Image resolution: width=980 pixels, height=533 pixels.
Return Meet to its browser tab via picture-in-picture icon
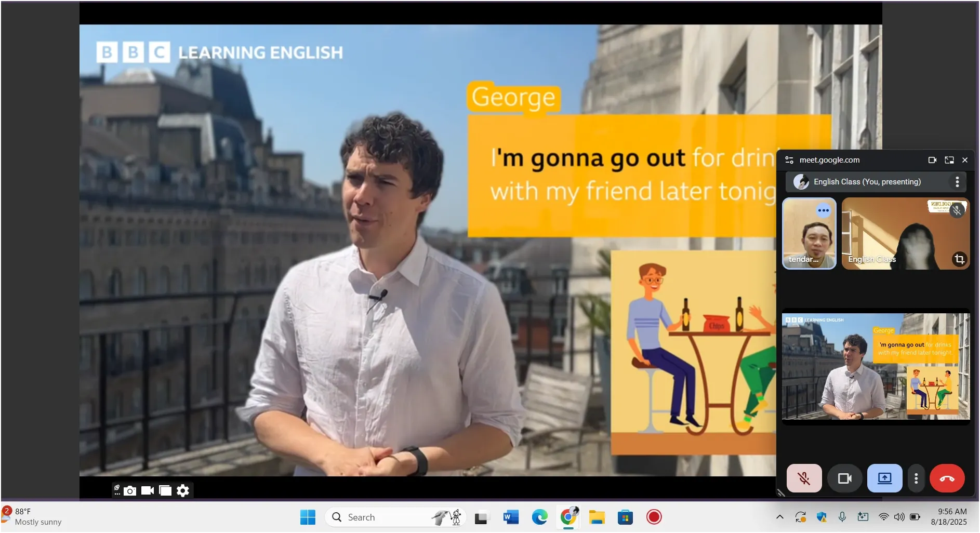click(949, 161)
